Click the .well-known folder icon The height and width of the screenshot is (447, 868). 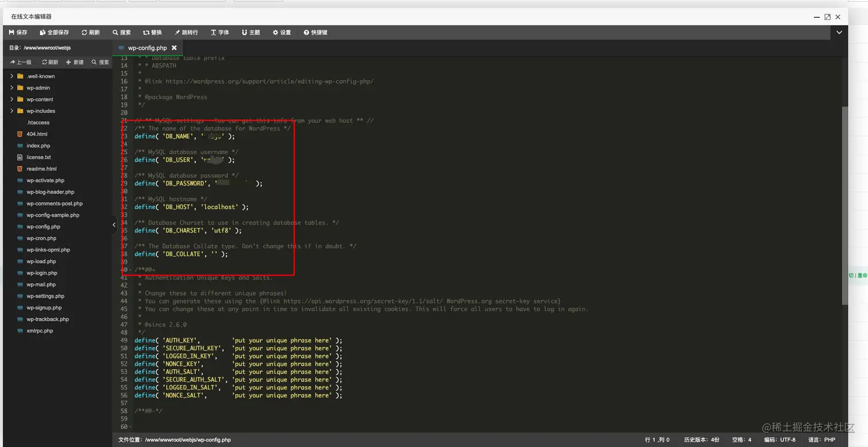click(20, 76)
